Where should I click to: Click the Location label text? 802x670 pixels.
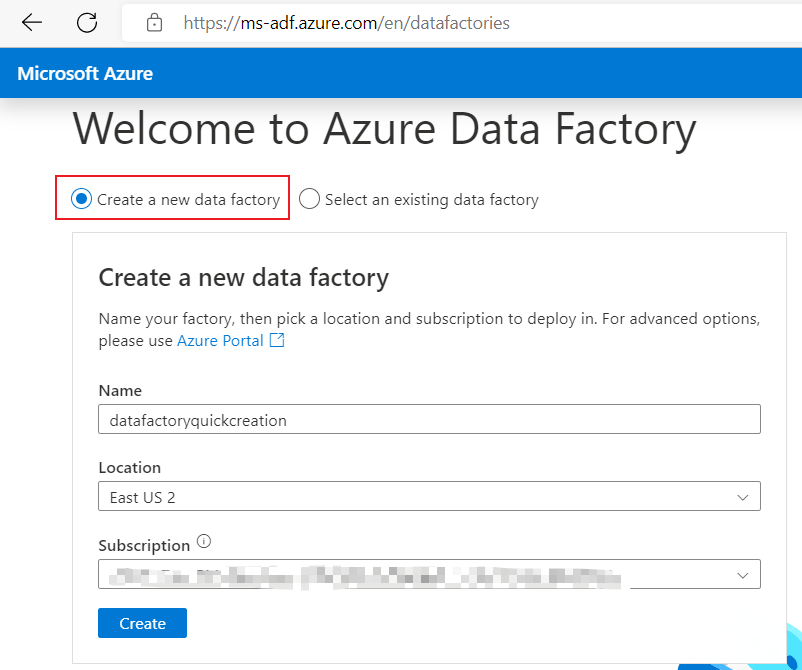[129, 468]
